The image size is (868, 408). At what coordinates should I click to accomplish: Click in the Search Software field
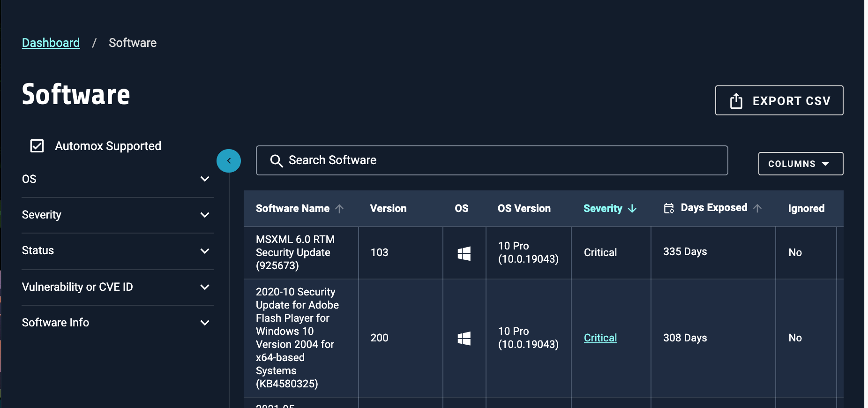coord(492,160)
